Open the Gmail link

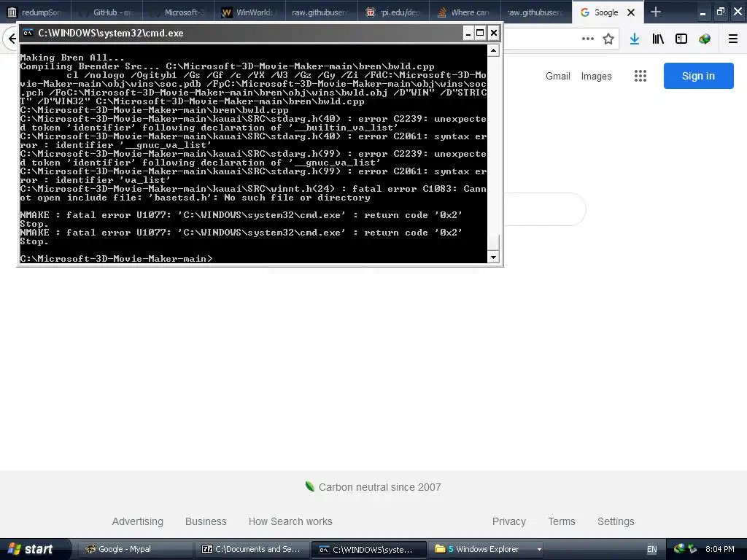coord(558,76)
